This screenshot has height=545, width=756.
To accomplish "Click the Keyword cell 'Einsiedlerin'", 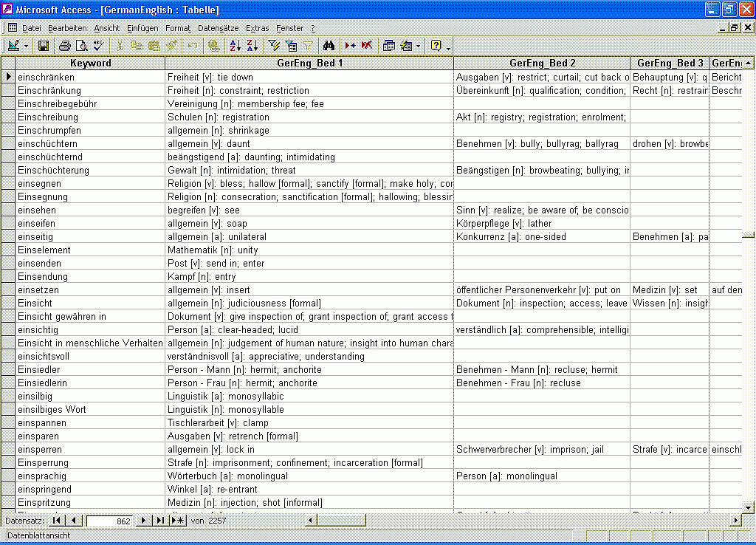I will (x=90, y=383).
